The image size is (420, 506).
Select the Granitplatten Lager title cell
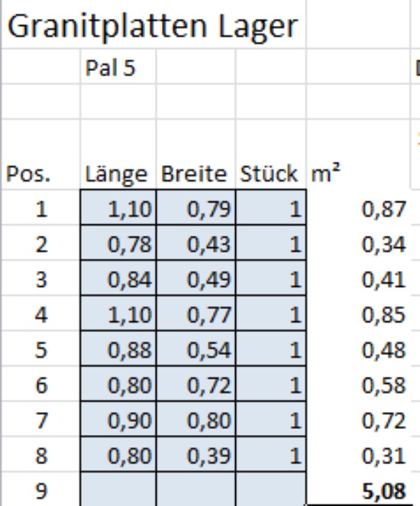tap(153, 25)
